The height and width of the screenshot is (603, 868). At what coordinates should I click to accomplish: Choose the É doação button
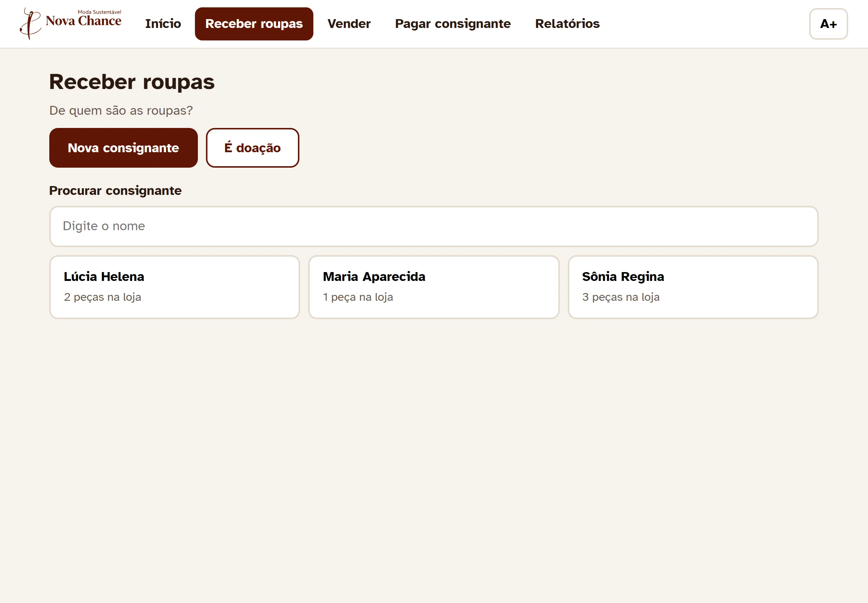point(252,148)
